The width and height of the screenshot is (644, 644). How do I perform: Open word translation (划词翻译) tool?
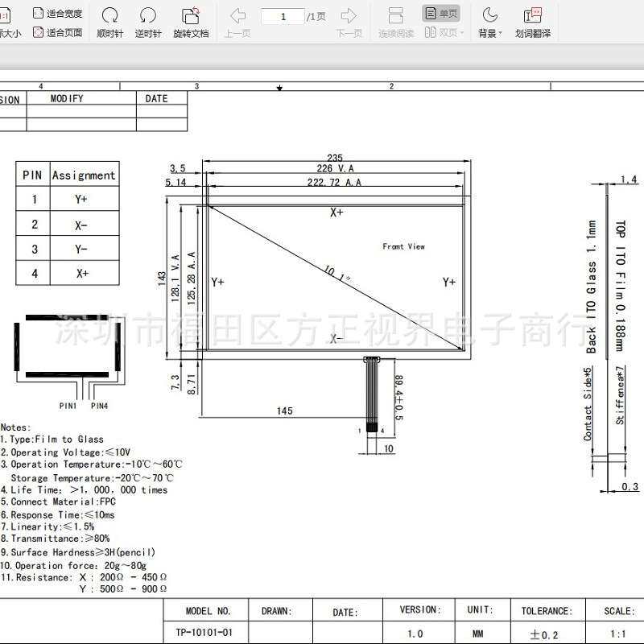coord(533,23)
